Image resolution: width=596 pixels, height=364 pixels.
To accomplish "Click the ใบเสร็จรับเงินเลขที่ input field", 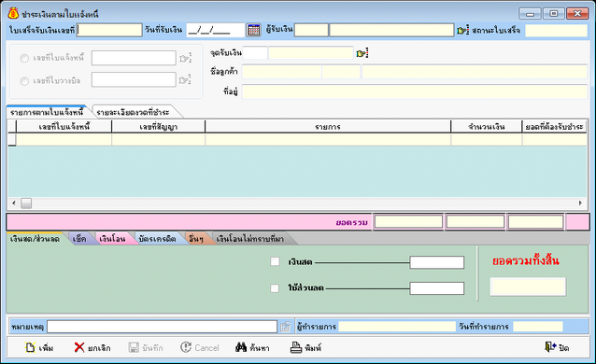I will [109, 30].
